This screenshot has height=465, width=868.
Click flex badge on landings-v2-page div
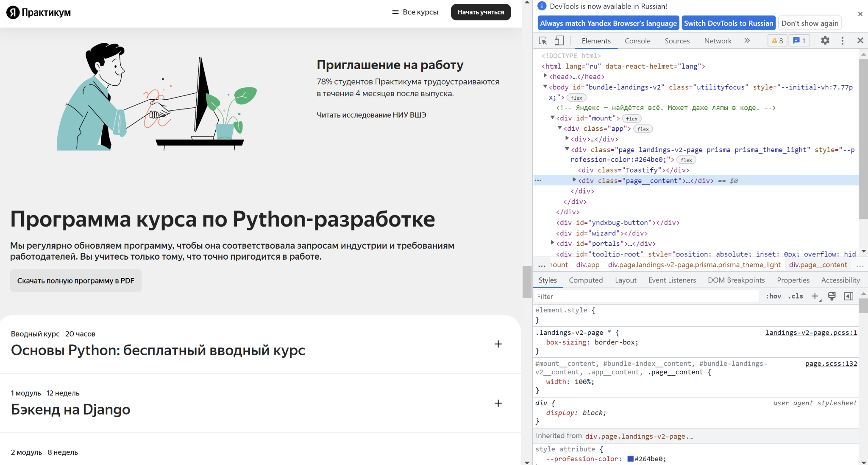tap(687, 160)
